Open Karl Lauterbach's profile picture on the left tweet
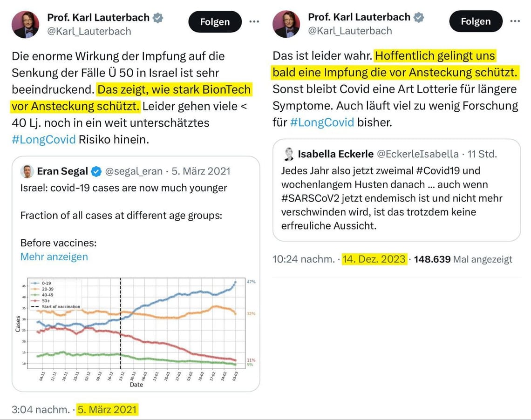The height and width of the screenshot is (420, 531). pos(26,23)
